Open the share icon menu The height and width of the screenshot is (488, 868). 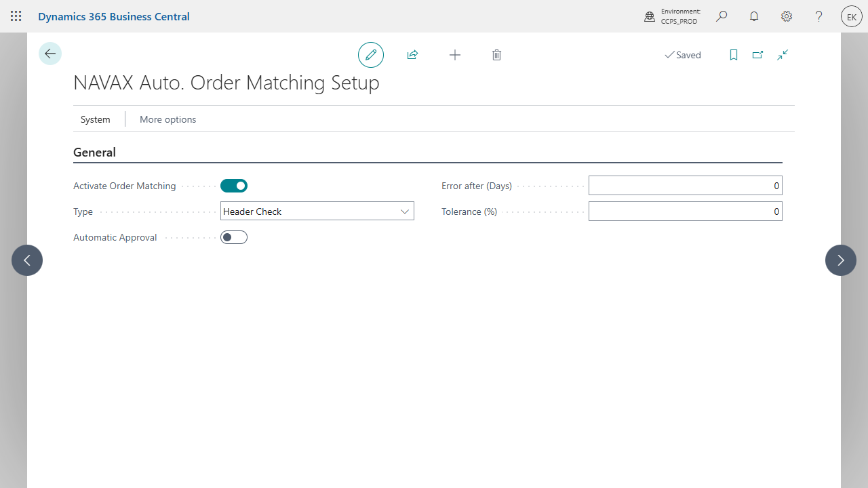coord(412,55)
